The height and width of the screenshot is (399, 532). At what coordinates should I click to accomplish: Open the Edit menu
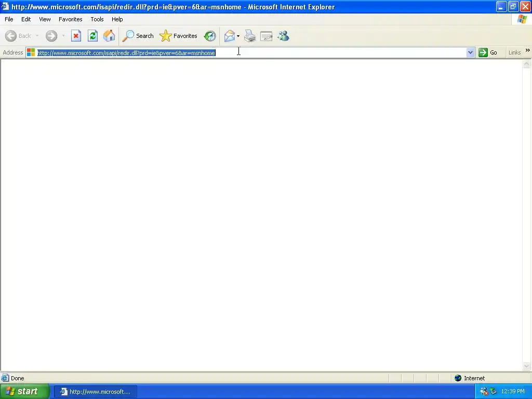(x=26, y=19)
